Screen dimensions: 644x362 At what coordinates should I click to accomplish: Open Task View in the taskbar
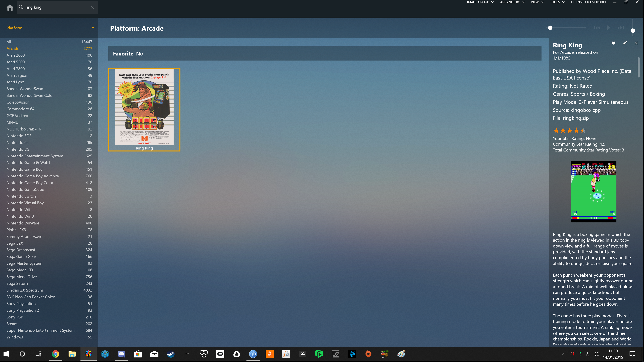click(x=38, y=354)
